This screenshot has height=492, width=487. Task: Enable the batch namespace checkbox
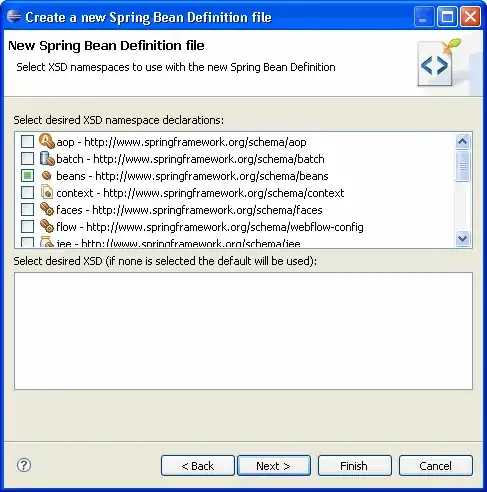[27, 158]
